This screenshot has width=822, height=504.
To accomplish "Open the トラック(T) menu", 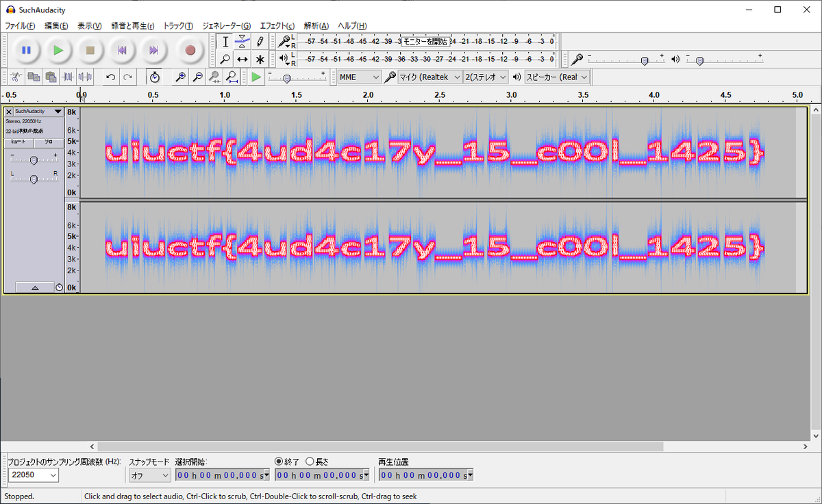I will 178,25.
